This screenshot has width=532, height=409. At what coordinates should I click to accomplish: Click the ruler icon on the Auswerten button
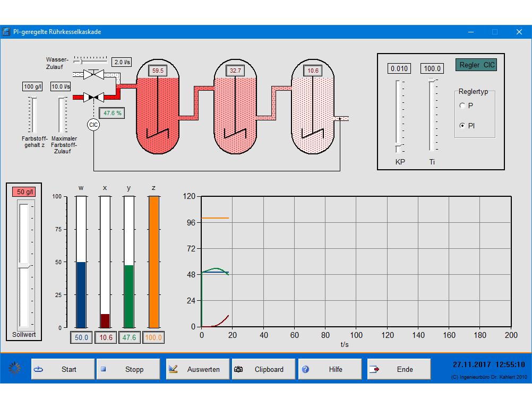(173, 369)
